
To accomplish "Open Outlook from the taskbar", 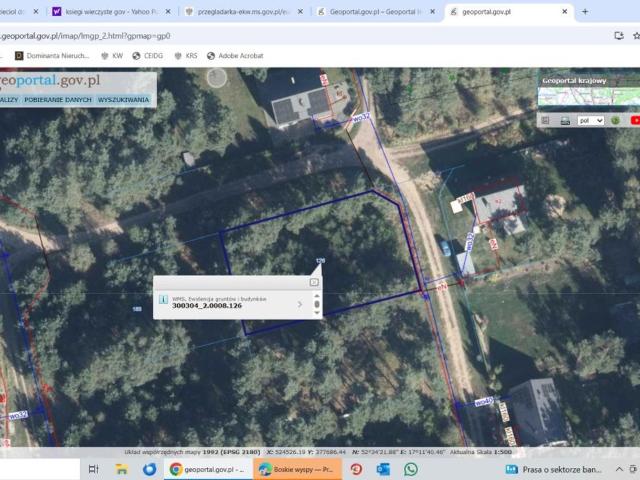I will coord(383,469).
